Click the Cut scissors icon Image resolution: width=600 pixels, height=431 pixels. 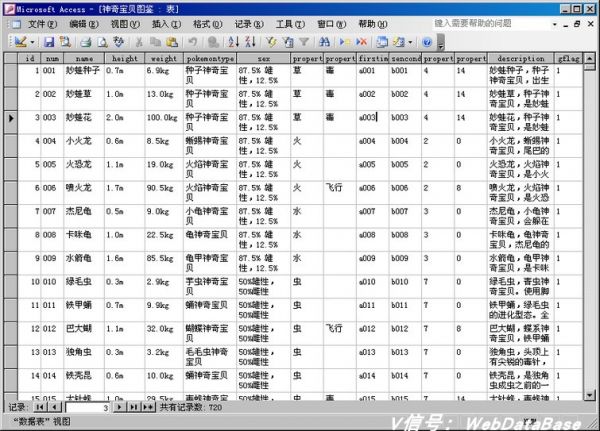139,42
